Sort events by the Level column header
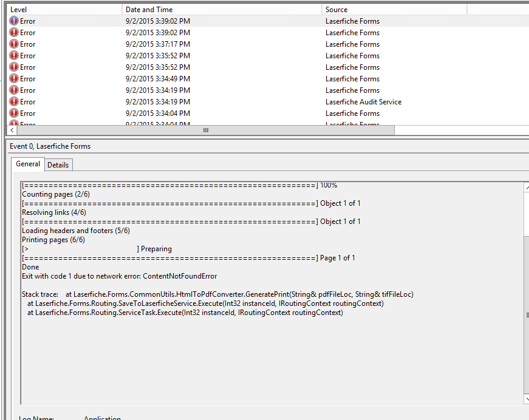The width and height of the screenshot is (529, 420). pyautogui.click(x=64, y=10)
